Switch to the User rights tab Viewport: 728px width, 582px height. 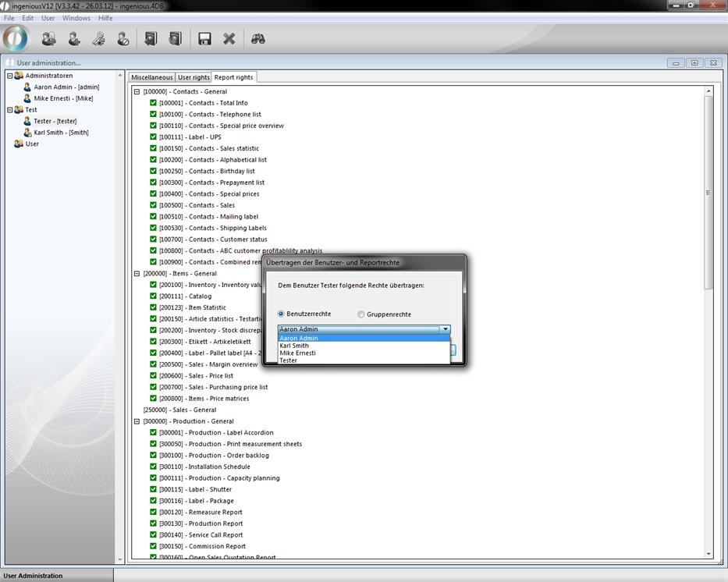tap(194, 77)
